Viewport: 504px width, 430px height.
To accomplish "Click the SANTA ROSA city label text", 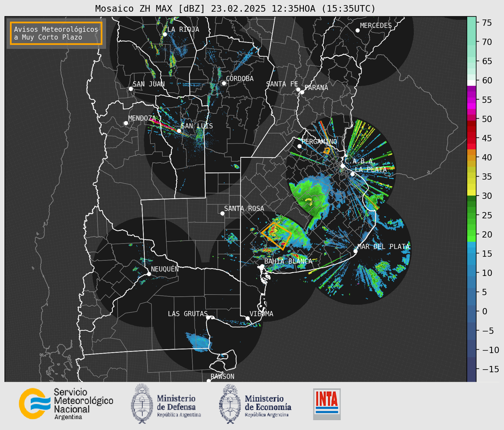I will 244,208.
